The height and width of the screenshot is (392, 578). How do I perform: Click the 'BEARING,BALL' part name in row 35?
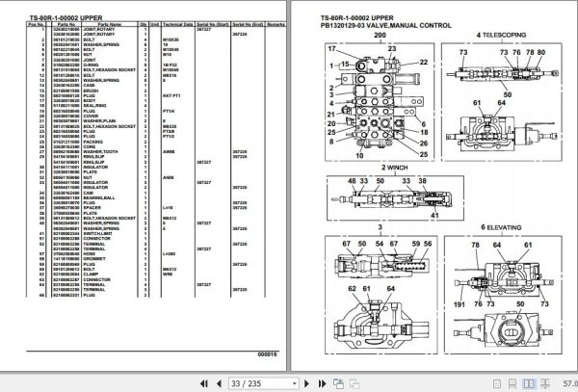[99, 197]
